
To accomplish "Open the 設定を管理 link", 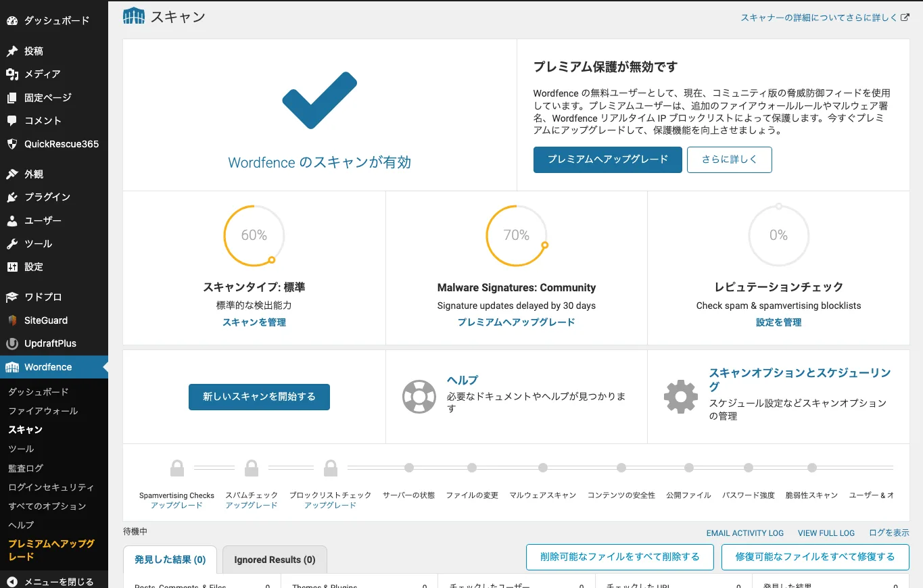I will click(779, 322).
